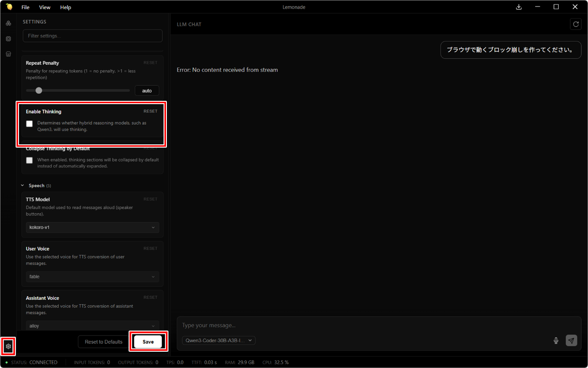This screenshot has width=588, height=368.
Task: Open the settings gear in the sidebar
Action: (8, 346)
